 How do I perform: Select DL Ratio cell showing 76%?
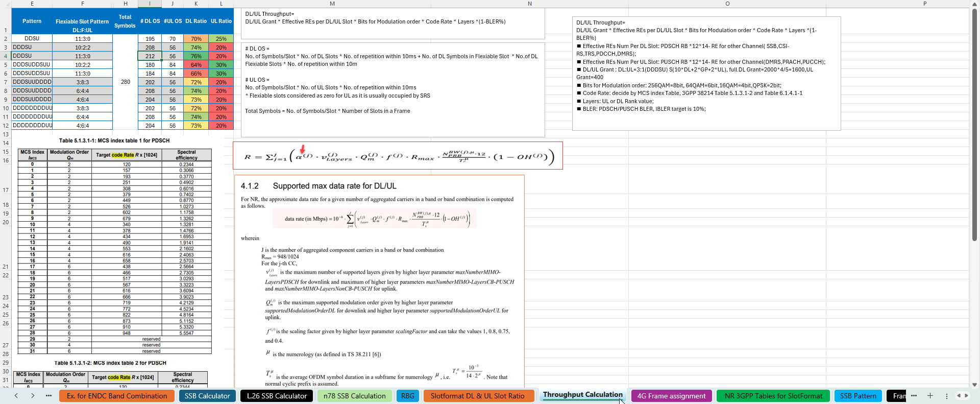coord(196,56)
